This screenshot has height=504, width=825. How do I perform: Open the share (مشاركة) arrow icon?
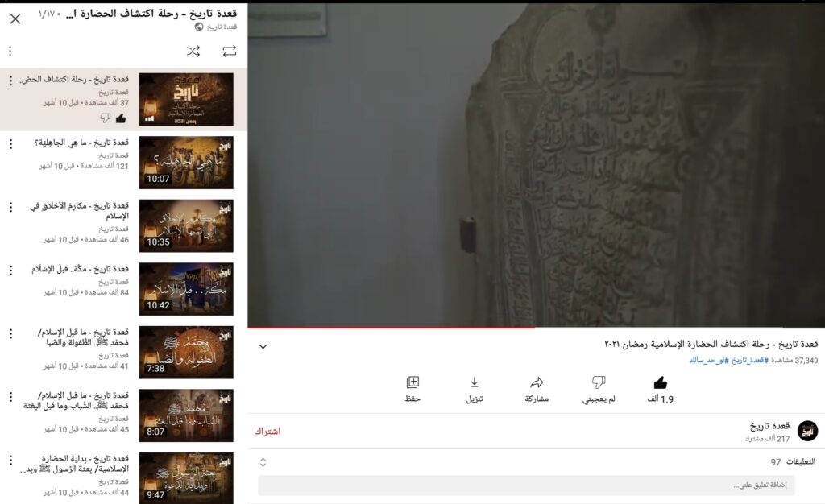[x=537, y=382]
